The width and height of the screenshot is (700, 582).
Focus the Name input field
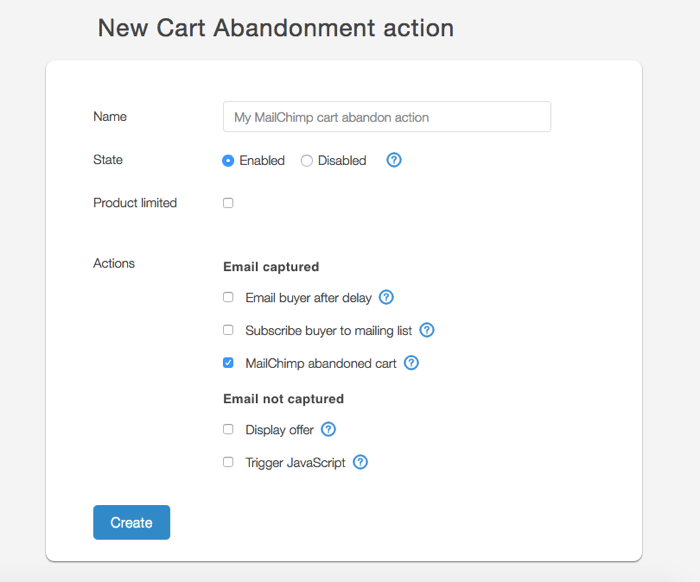(x=387, y=117)
